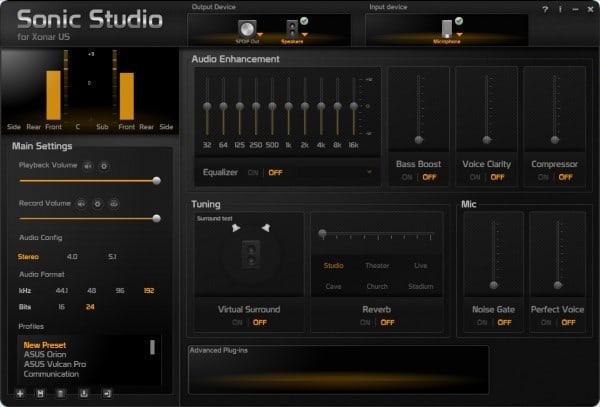This screenshot has height=407, width=600.
Task: Expand the Speakers dropdown arrow
Action: click(x=305, y=35)
